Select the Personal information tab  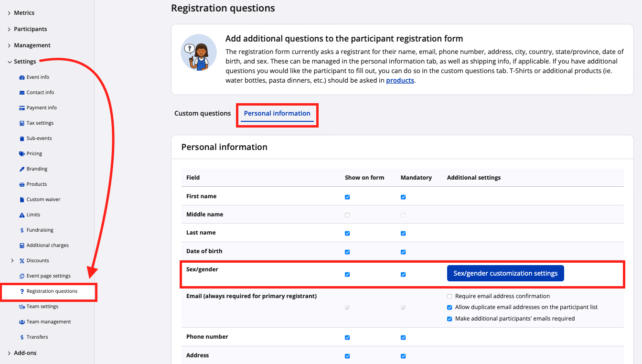(x=277, y=114)
